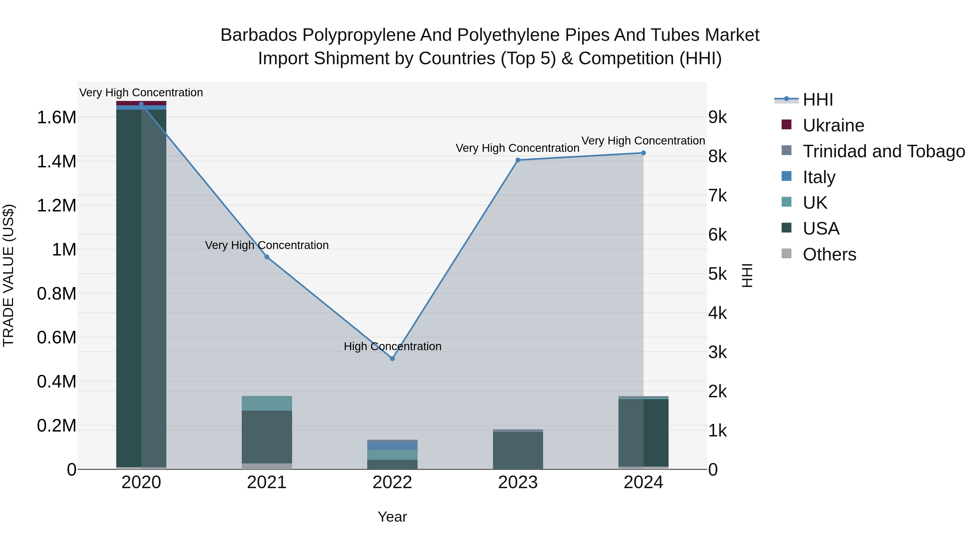This screenshot has height=551, width=980.
Task: Click the 1.6M left axis tick
Action: (57, 118)
